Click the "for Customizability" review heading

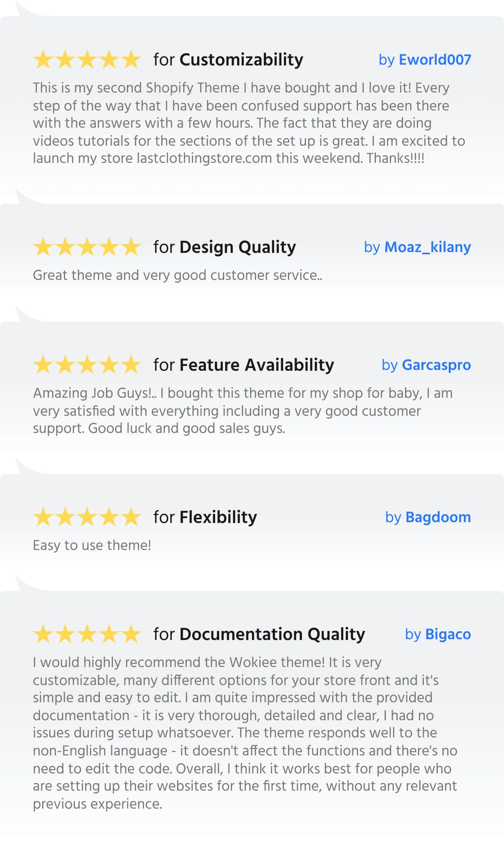tap(228, 60)
